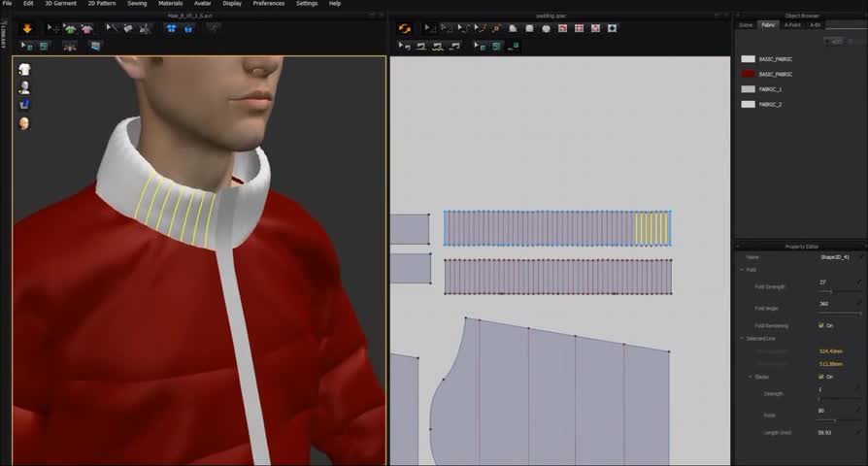Image resolution: width=868 pixels, height=466 pixels.
Task: Open the Preferences menu
Action: tap(269, 3)
